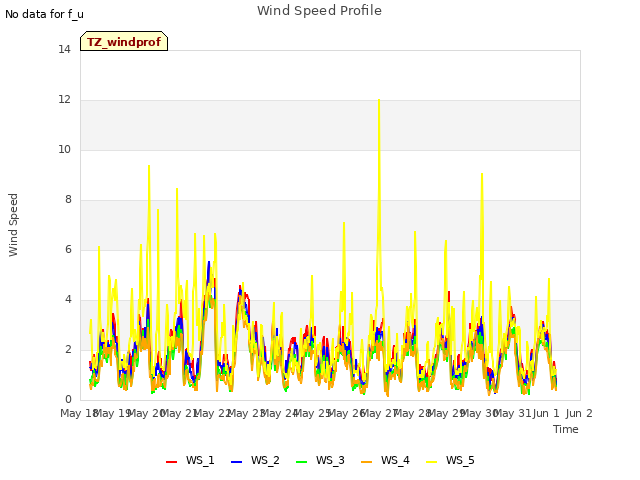Click the Jun 1 x-axis date label

546,413
